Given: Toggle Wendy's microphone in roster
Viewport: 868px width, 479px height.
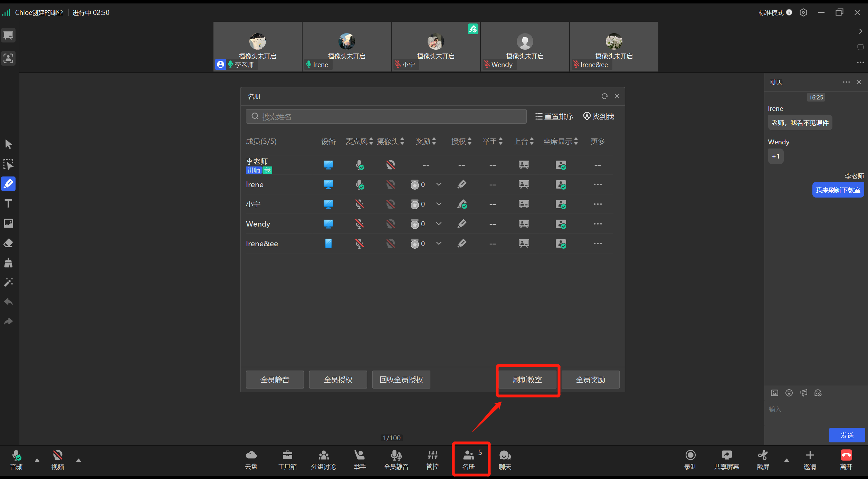Looking at the screenshot, I should pos(359,224).
